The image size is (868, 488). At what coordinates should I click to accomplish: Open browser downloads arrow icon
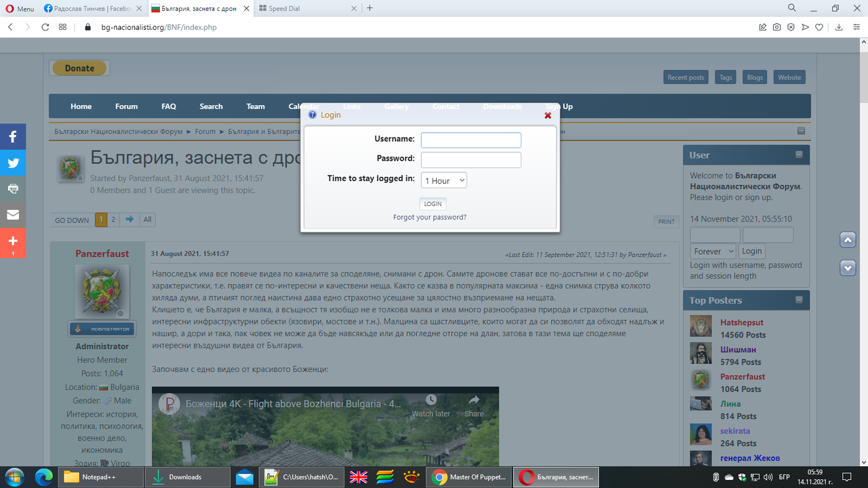click(839, 27)
